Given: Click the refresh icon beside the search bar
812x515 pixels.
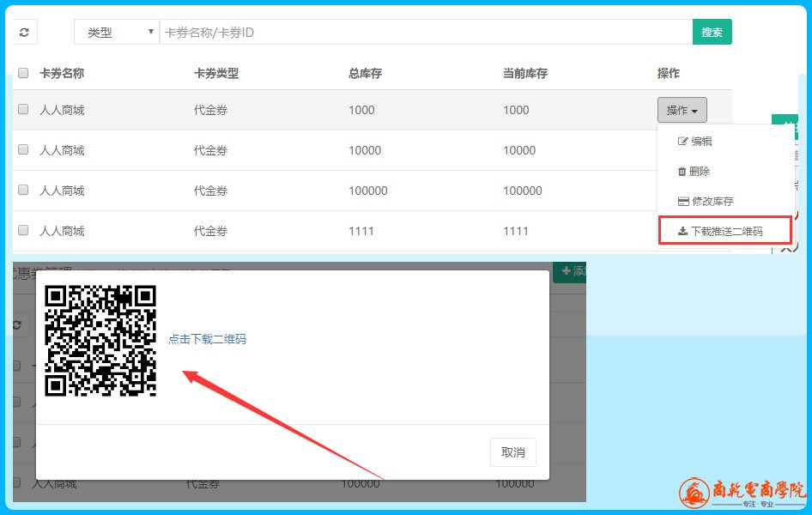Looking at the screenshot, I should click(x=24, y=33).
